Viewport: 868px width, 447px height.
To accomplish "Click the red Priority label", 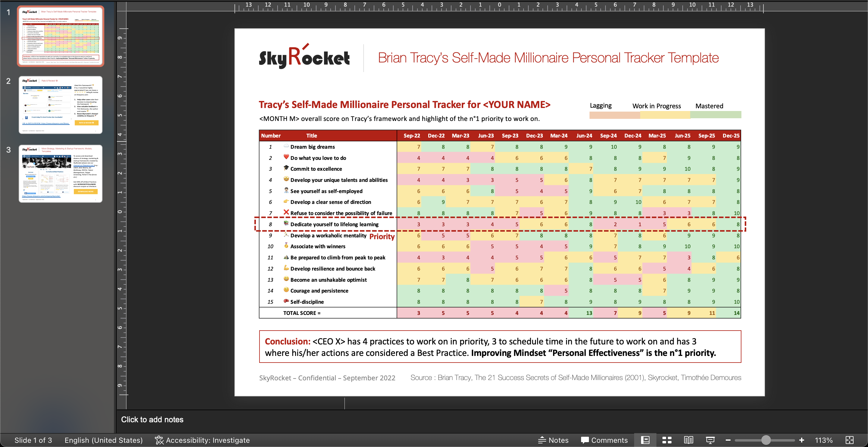I will point(382,236).
